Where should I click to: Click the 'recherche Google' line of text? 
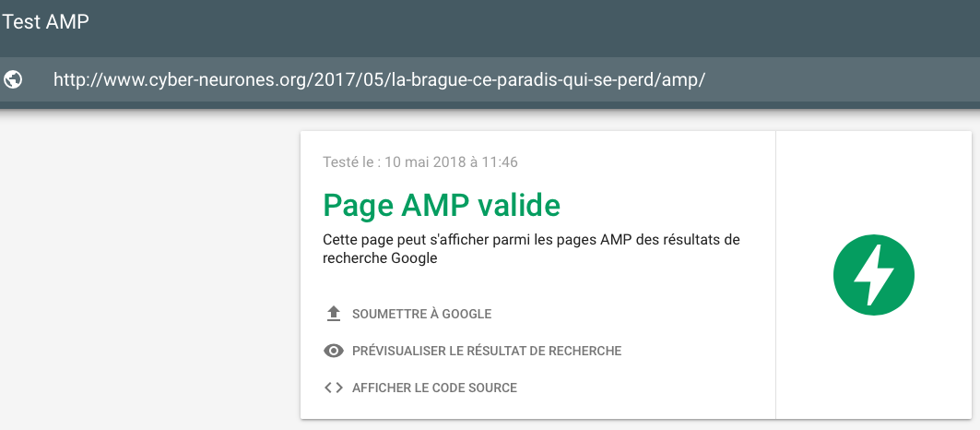(x=380, y=259)
